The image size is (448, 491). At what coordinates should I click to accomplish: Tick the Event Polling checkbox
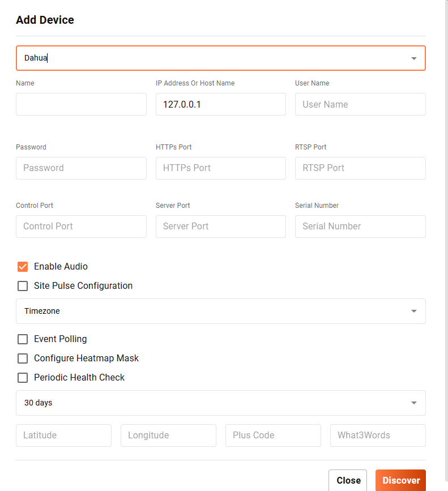click(23, 339)
